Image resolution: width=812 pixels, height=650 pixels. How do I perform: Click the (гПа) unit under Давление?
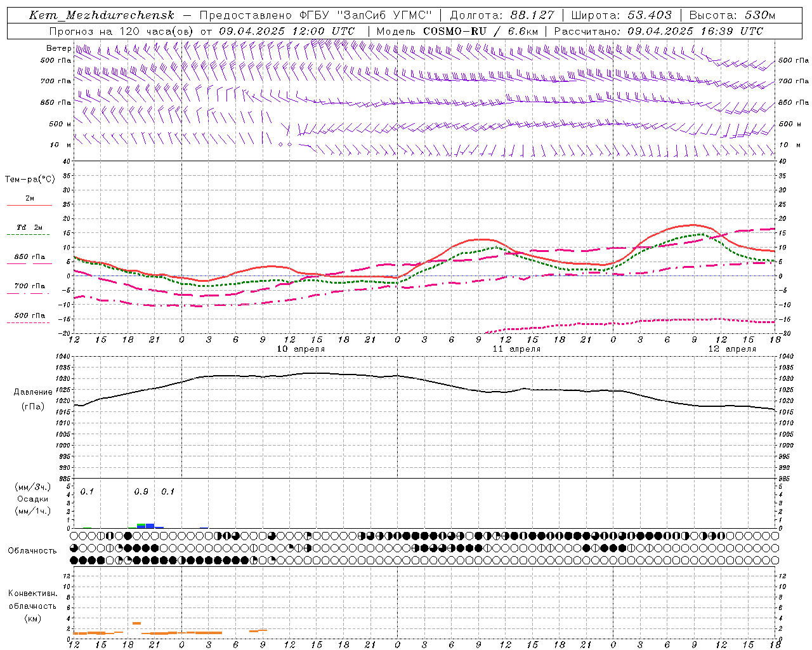click(x=32, y=406)
